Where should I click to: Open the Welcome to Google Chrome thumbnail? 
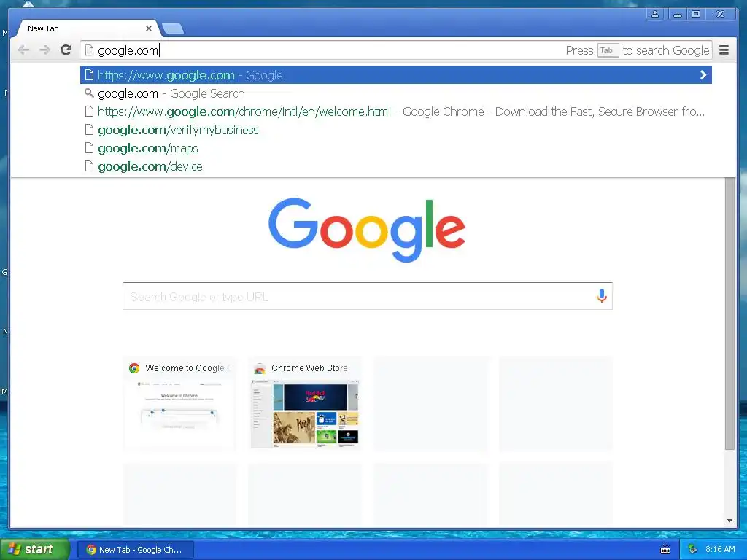coord(179,403)
